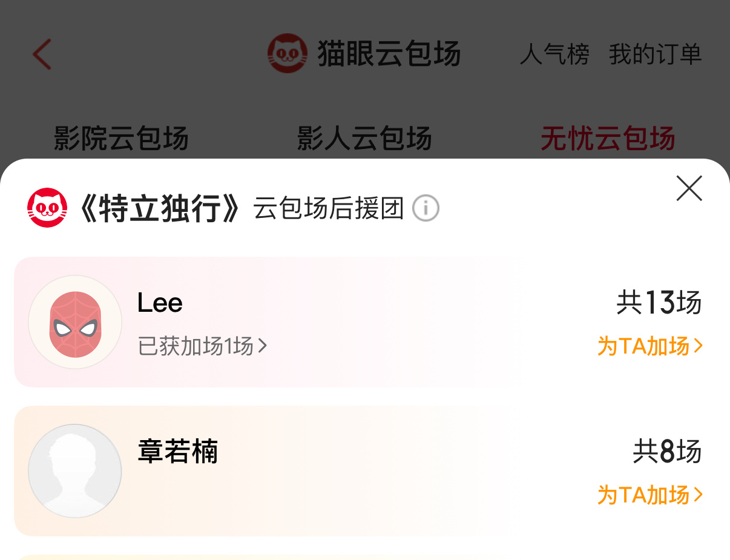Tap the 猫眼云包场 title text

coord(389,53)
